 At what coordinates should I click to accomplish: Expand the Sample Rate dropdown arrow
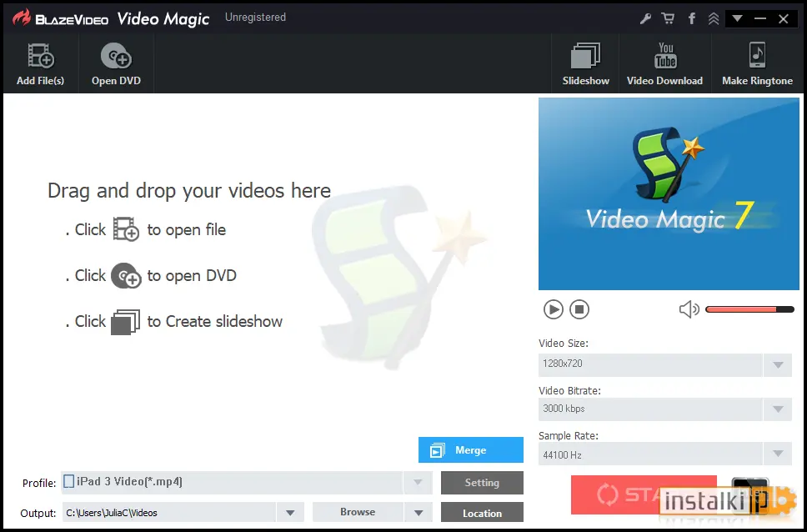coord(778,454)
